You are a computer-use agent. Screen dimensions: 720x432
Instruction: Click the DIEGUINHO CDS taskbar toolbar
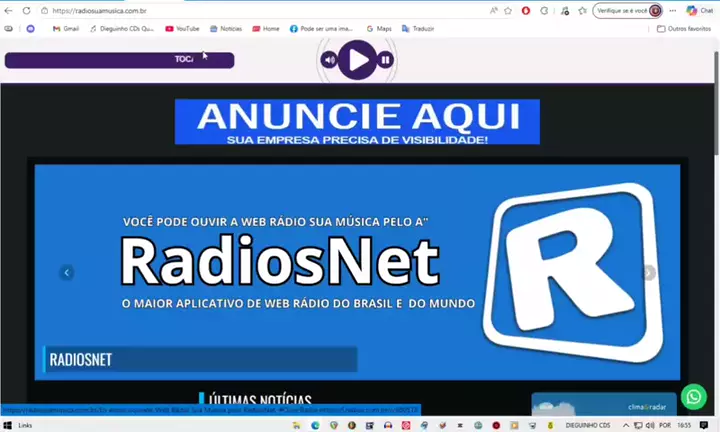[588, 425]
